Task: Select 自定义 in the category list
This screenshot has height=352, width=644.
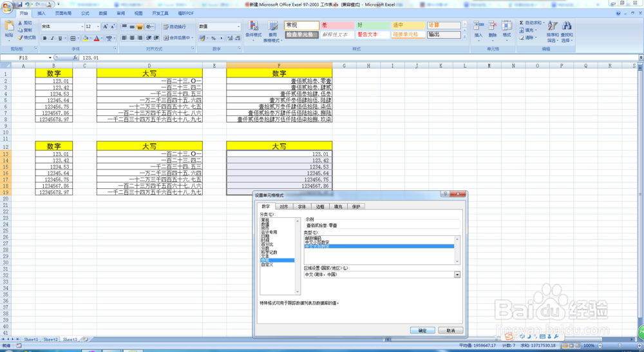Action: coord(267,264)
